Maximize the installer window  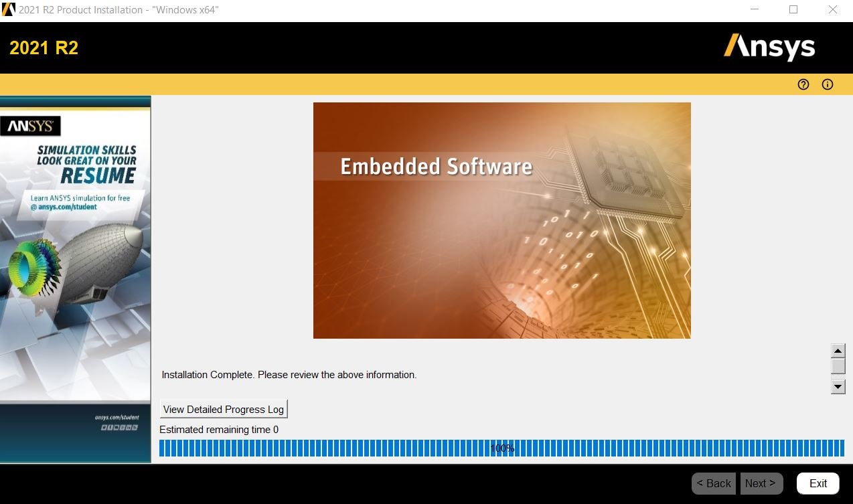pyautogui.click(x=793, y=9)
